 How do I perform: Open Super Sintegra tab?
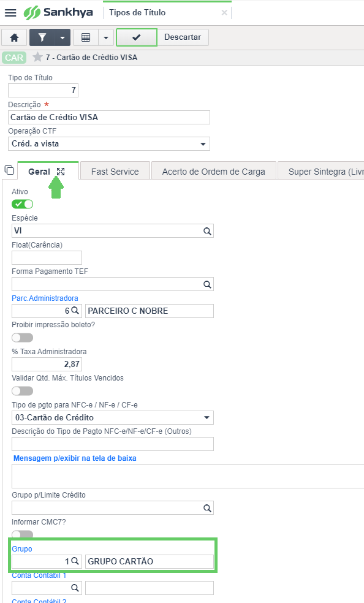[321, 172]
